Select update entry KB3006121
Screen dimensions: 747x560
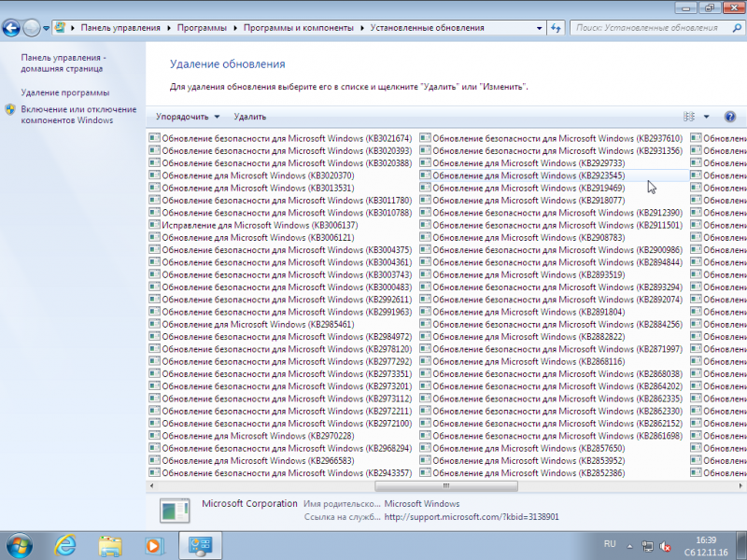[x=251, y=237]
